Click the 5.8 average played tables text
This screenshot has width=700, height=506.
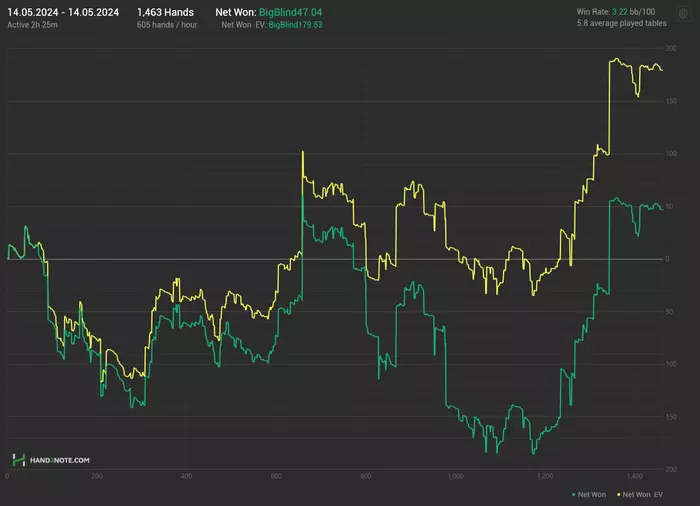[622, 23]
